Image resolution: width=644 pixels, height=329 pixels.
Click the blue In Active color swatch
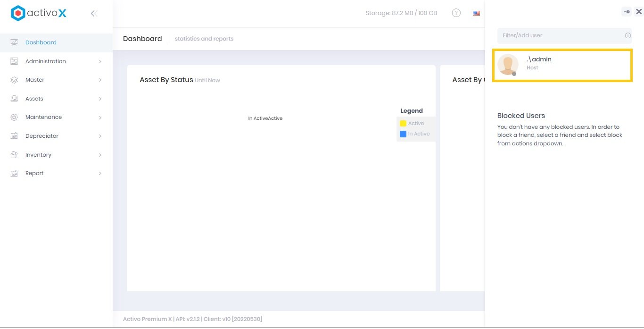tap(403, 134)
